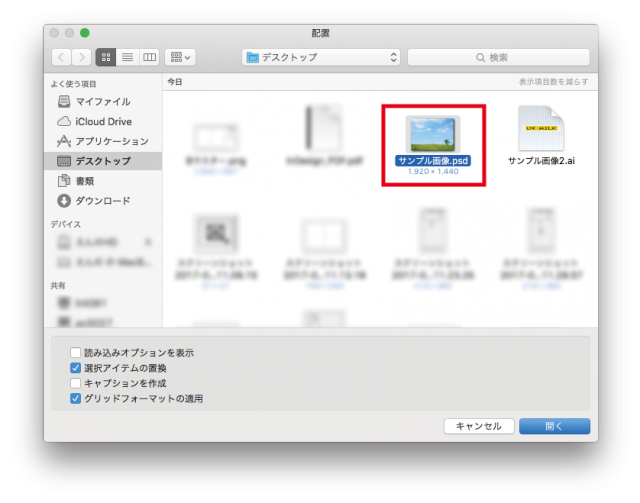640x503 pixels.
Task: Switch to list view mode
Action: coord(128,57)
